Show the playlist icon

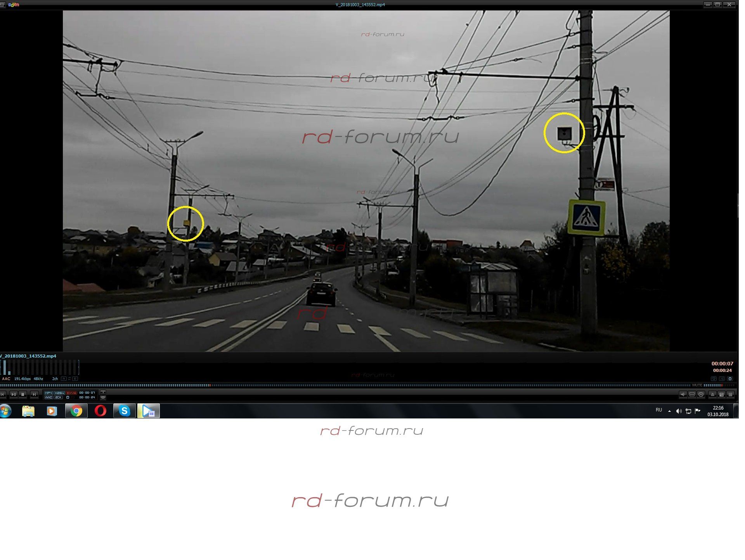[730, 394]
